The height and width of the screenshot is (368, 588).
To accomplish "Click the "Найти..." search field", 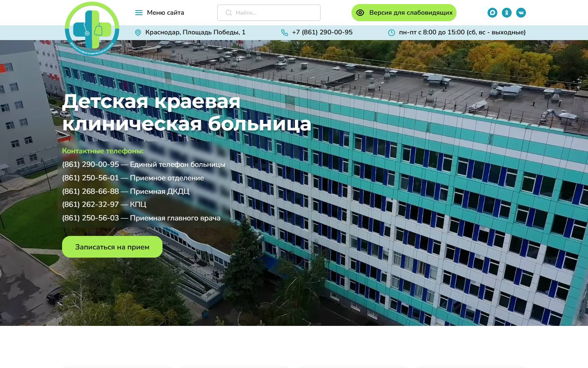I will pos(269,13).
